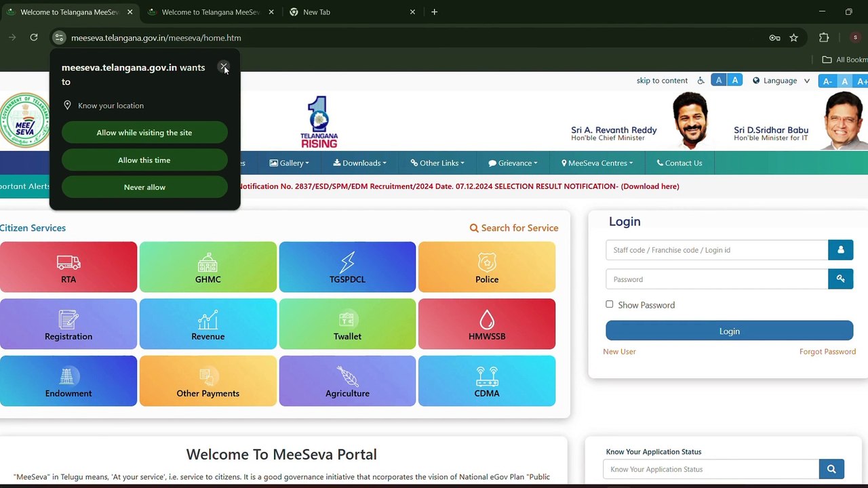The width and height of the screenshot is (868, 488).
Task: Open MeeSeva Centres dropdown
Action: [597, 163]
